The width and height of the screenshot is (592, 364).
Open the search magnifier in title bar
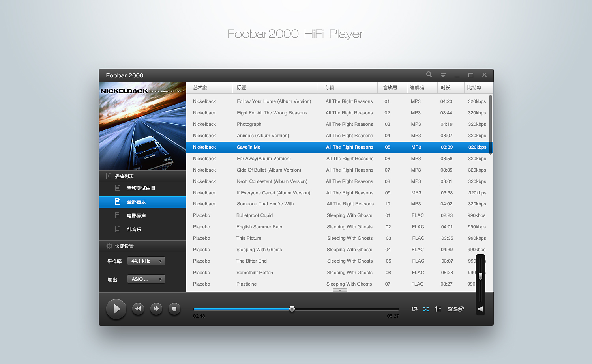tap(429, 75)
